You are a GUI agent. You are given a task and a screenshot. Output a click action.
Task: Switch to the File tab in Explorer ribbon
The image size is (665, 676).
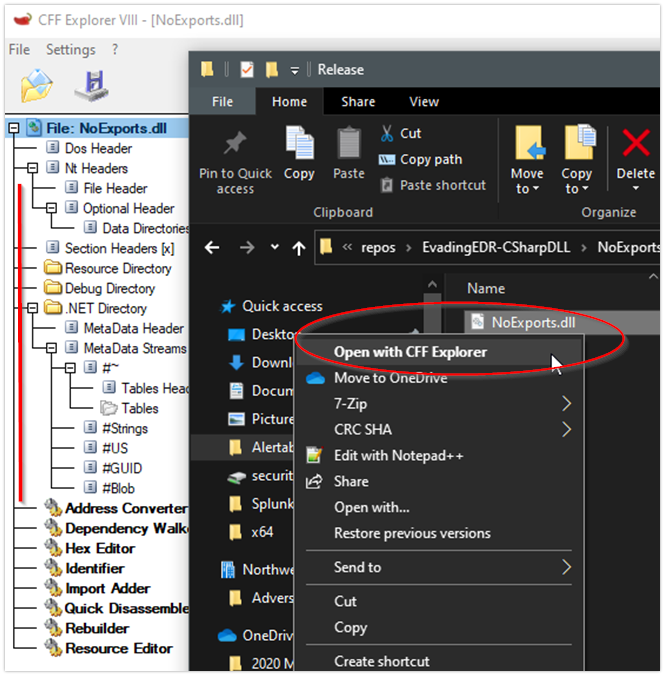[223, 102]
